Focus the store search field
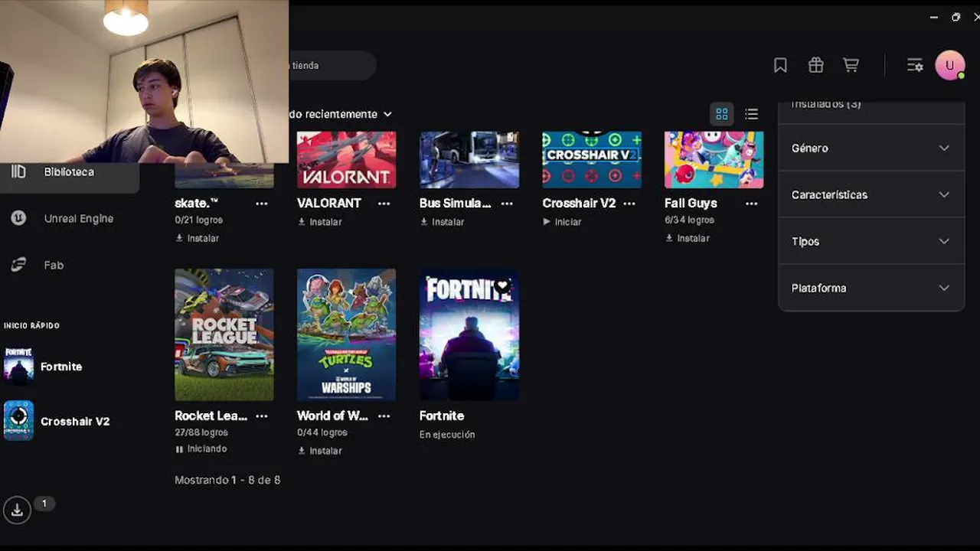This screenshot has width=980, height=551. pyautogui.click(x=333, y=66)
